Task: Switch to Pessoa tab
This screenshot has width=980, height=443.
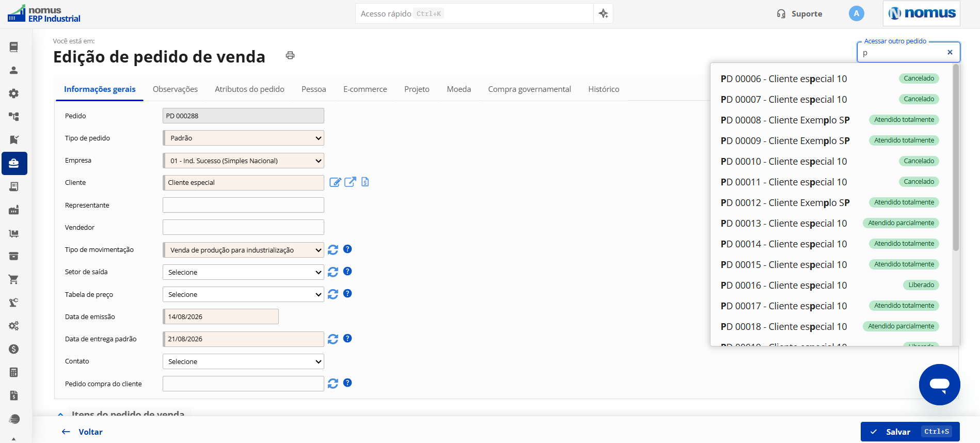Action: coord(313,89)
